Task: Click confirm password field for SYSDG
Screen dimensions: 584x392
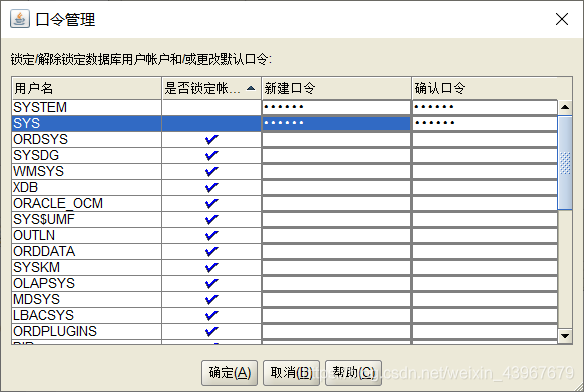Action: (x=485, y=155)
